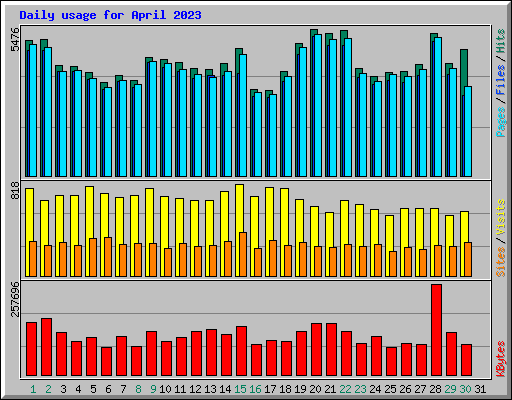Click the day 12 label on the x-axis
The height and width of the screenshot is (400, 512).
(195, 389)
